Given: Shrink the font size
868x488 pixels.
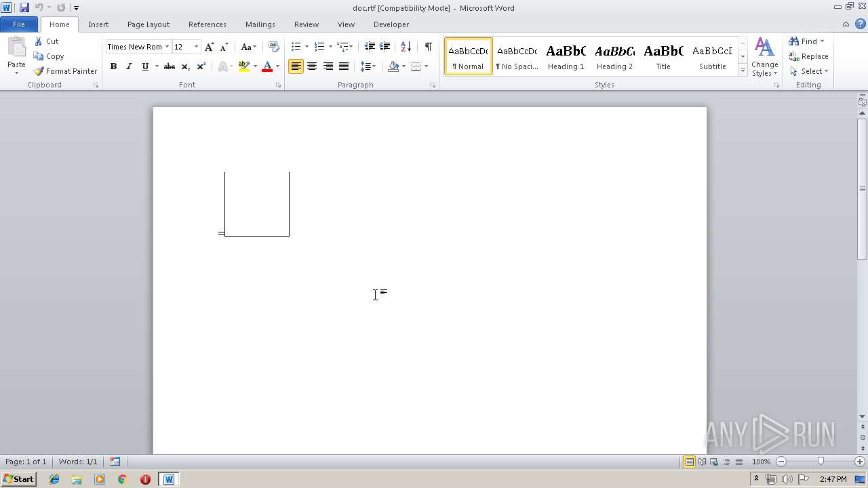Looking at the screenshot, I should click(224, 47).
